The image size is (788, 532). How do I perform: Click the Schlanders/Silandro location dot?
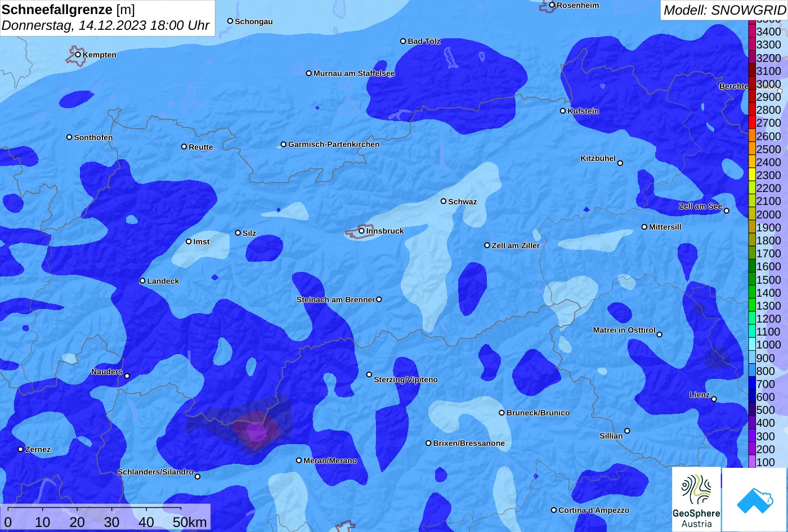[x=198, y=477]
